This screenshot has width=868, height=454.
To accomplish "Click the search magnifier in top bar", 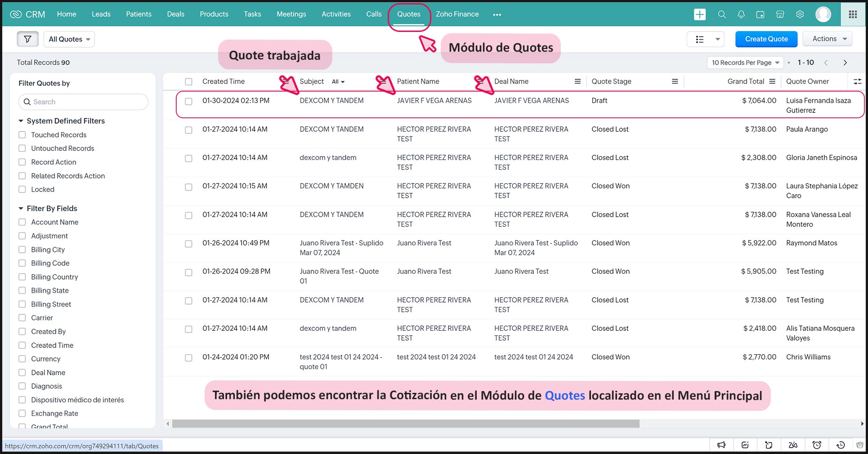I will coord(722,14).
